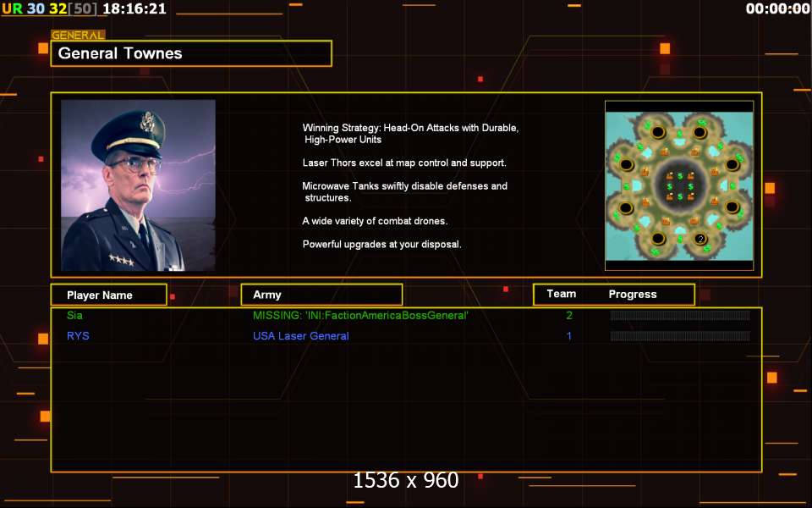The height and width of the screenshot is (508, 812).
Task: Select player RYS in the list
Action: pyautogui.click(x=78, y=336)
